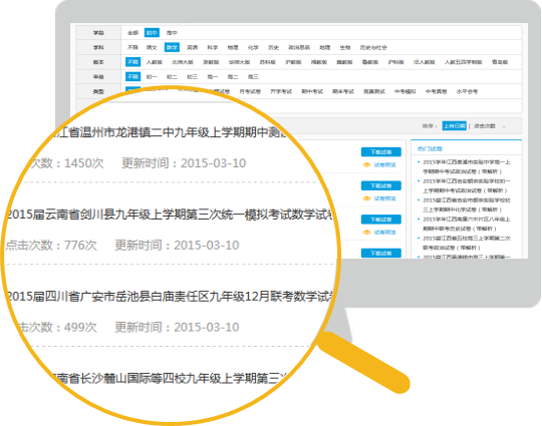Select the 全部 school level option
Screen dimensions: 542x426
coord(133,33)
